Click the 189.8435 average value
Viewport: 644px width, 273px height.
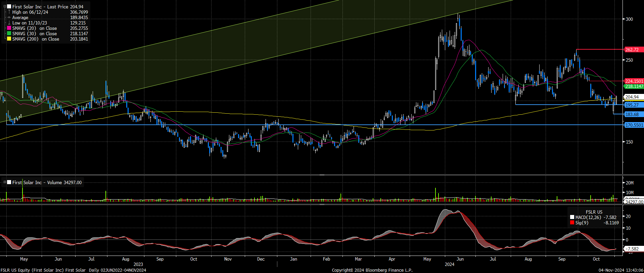click(79, 17)
